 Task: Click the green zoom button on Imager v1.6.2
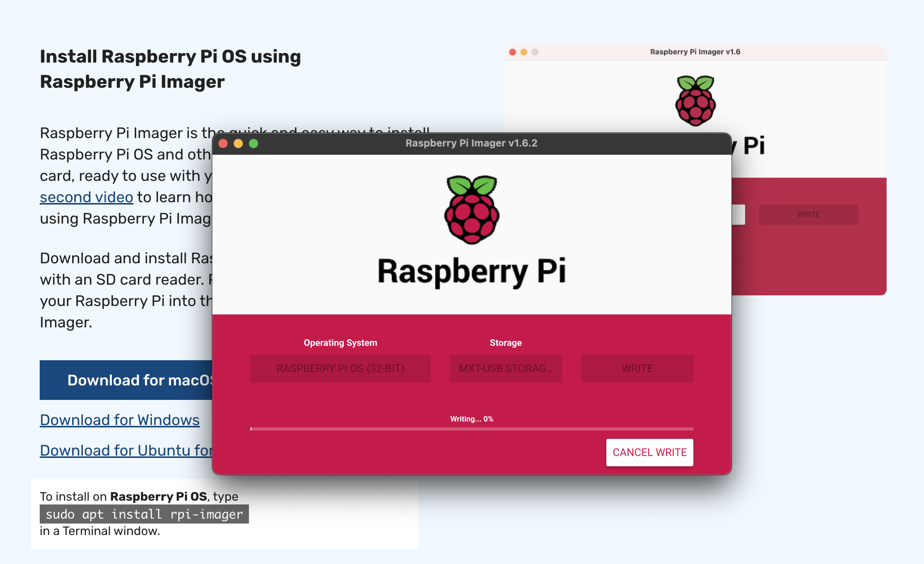(254, 143)
